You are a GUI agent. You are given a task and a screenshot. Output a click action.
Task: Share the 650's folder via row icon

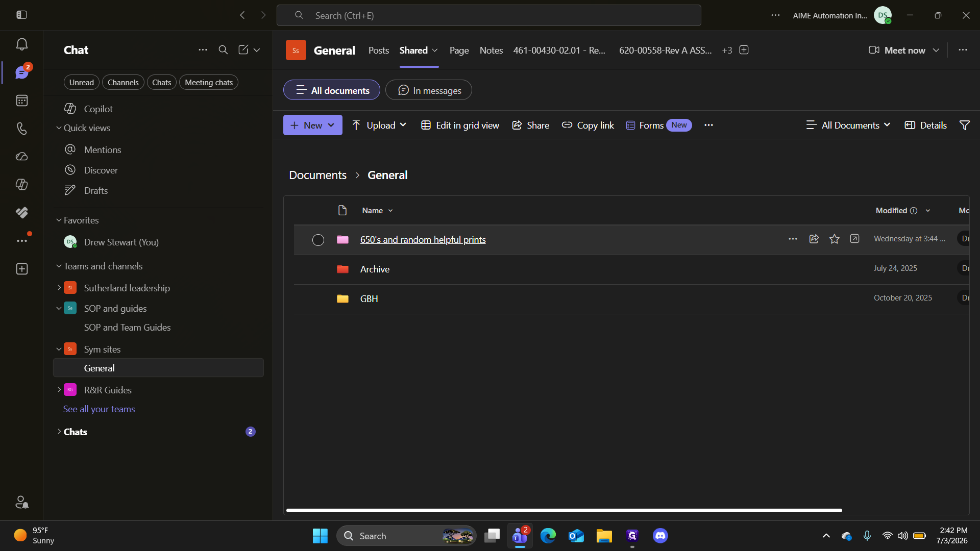814,239
